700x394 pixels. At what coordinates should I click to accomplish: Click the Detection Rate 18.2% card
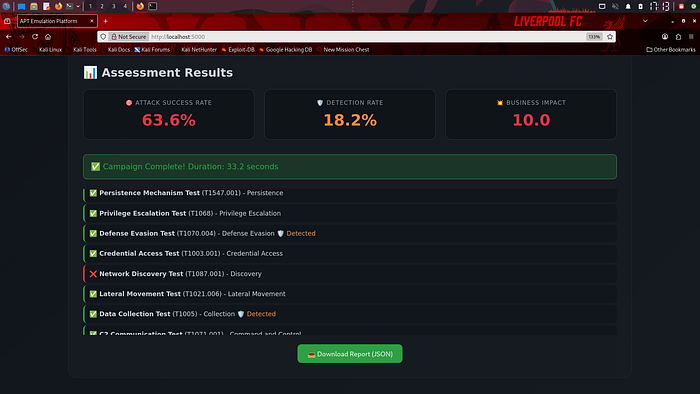click(350, 114)
